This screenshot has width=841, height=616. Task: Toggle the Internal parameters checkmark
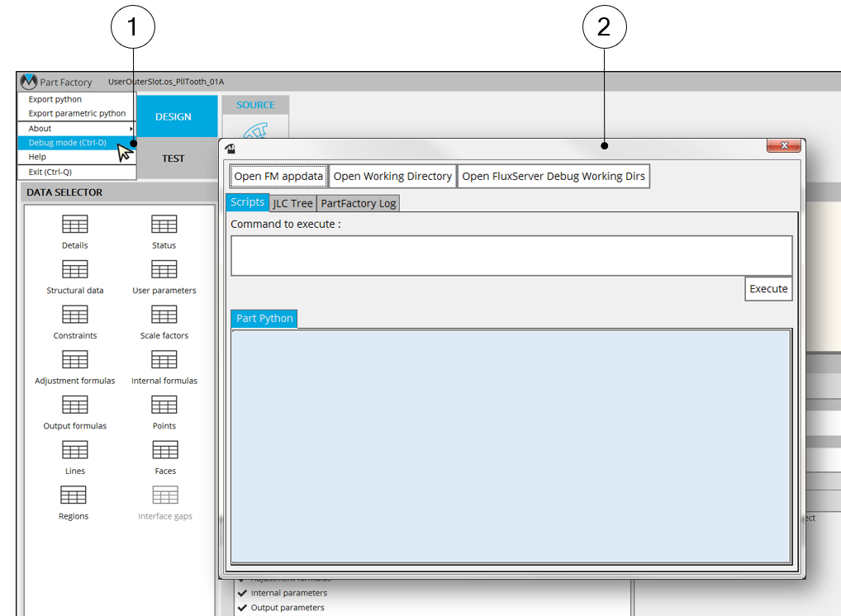242,593
